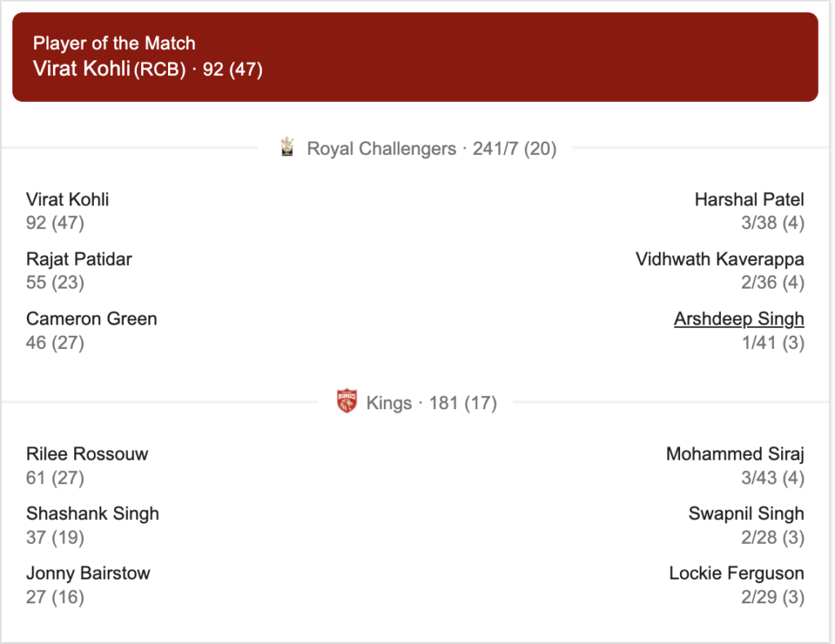This screenshot has height=644, width=835.
Task: Click Swapnil Singh bowler name
Action: pos(746,514)
